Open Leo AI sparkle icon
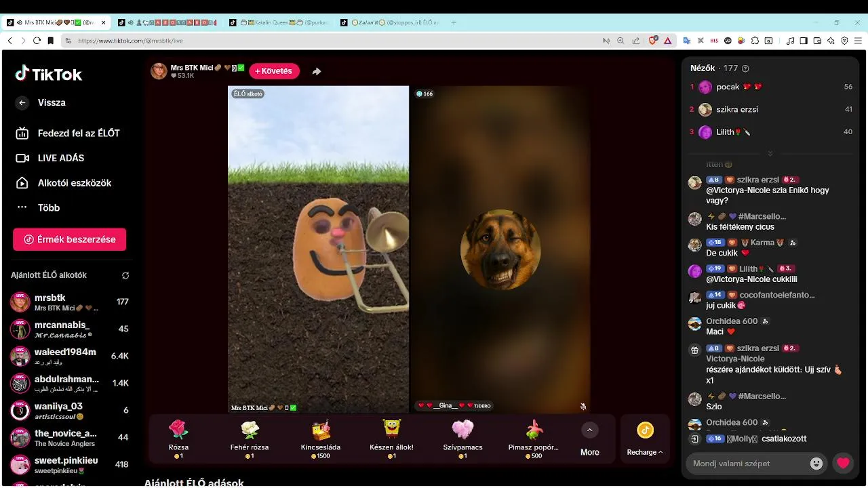 pos(831,41)
